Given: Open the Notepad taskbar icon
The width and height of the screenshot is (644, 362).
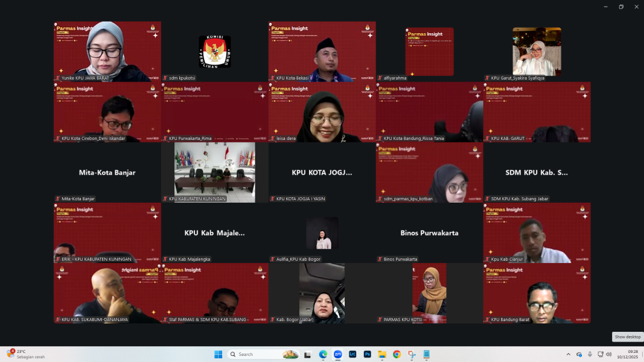Looking at the screenshot, I should click(426, 354).
